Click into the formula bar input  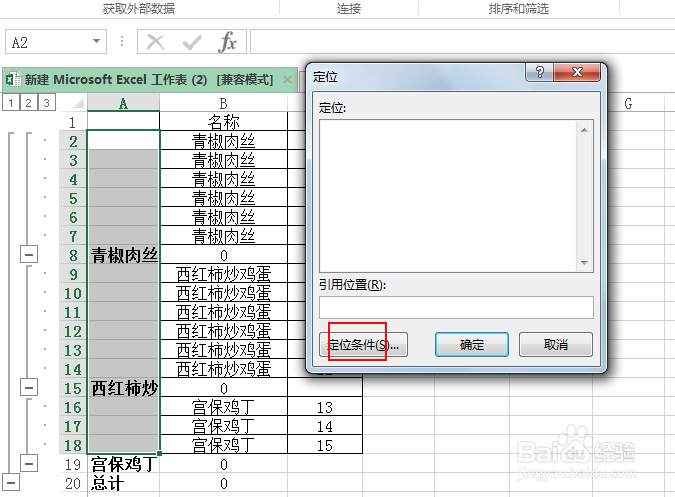tap(462, 42)
